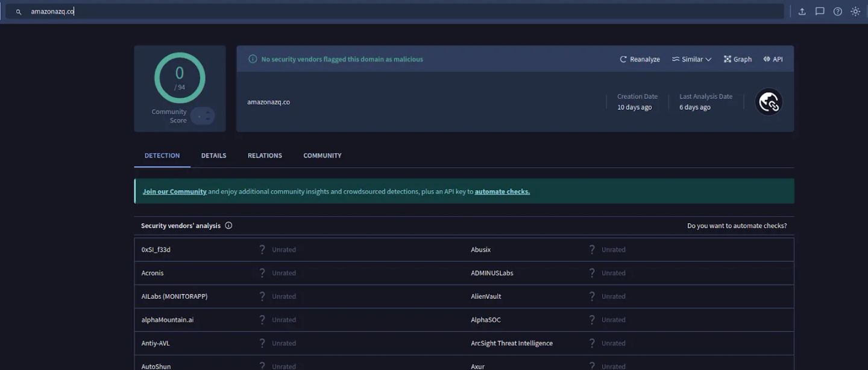The height and width of the screenshot is (370, 868).
Task: Open the API button
Action: click(773, 59)
